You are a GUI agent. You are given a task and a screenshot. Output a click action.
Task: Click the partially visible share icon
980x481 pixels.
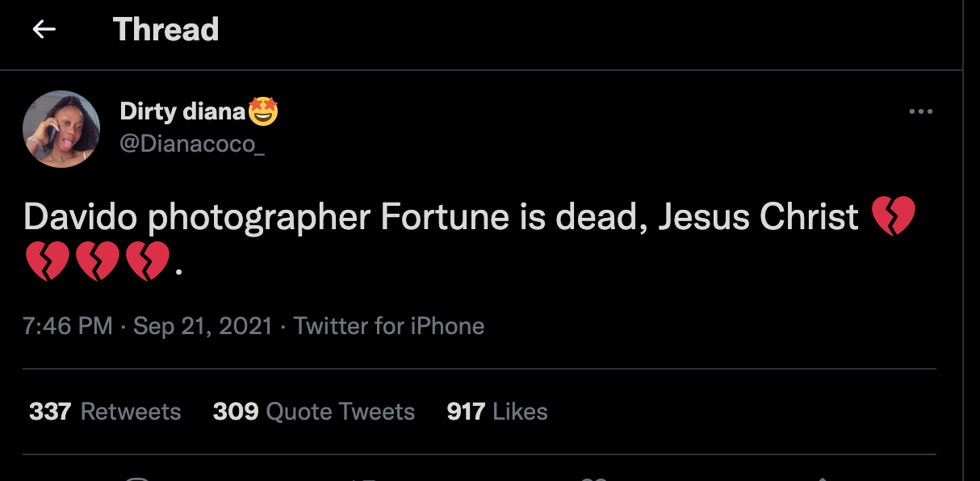pyautogui.click(x=822, y=479)
